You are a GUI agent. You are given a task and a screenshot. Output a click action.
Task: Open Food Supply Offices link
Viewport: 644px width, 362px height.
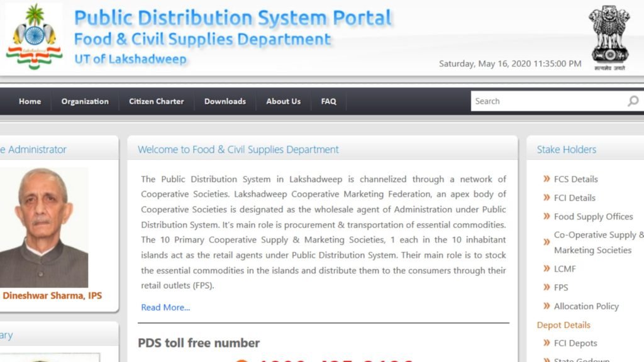pos(593,217)
